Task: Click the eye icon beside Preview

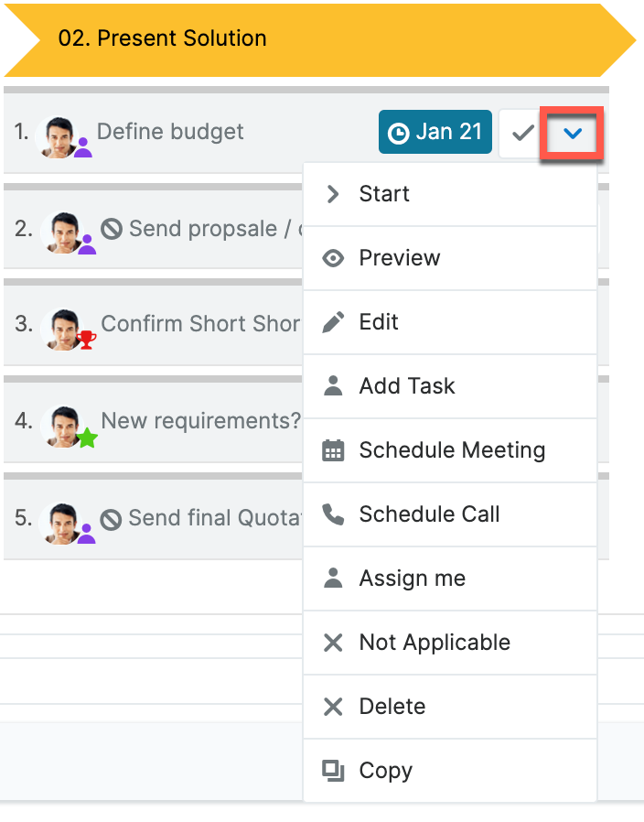Action: (334, 258)
